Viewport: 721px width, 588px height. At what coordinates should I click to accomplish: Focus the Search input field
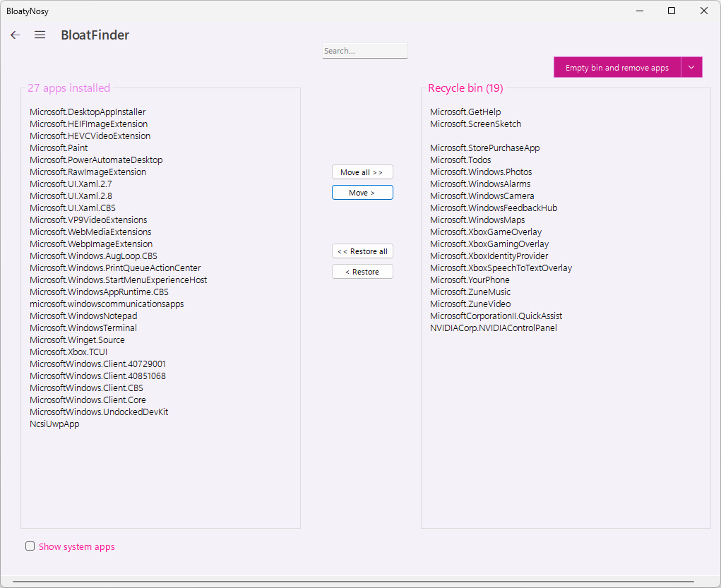tap(364, 51)
